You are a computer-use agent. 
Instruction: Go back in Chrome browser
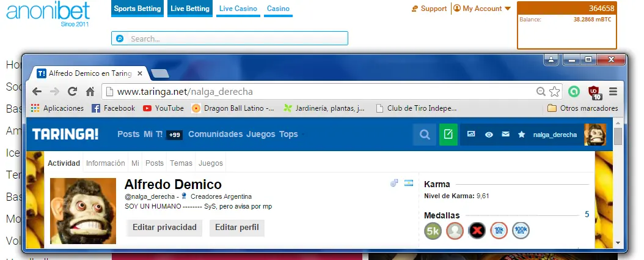click(37, 91)
